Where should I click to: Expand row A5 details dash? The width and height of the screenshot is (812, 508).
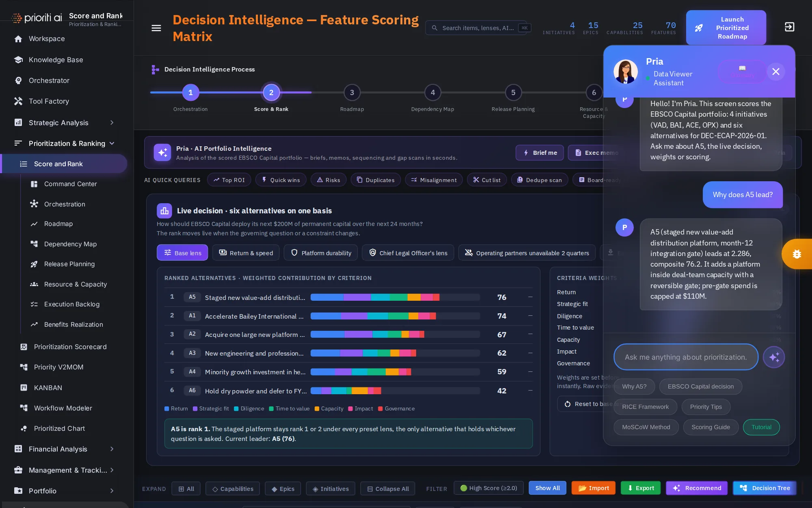click(x=530, y=297)
